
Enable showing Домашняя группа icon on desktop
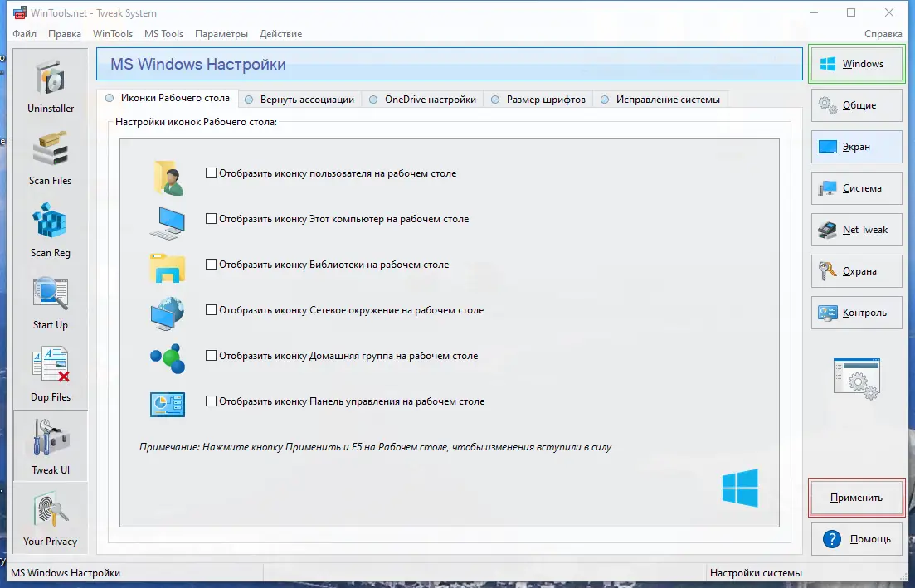pyautogui.click(x=212, y=355)
